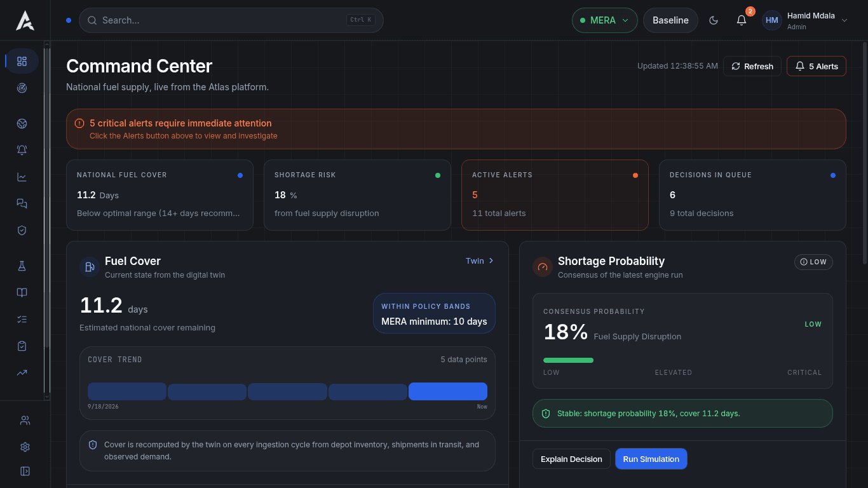Open the globe icon in sidebar
This screenshot has width=868, height=488.
(22, 123)
